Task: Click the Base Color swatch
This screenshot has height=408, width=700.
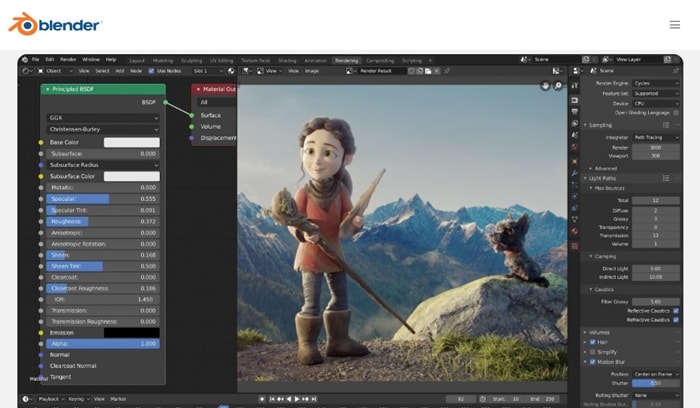Action: (x=132, y=142)
